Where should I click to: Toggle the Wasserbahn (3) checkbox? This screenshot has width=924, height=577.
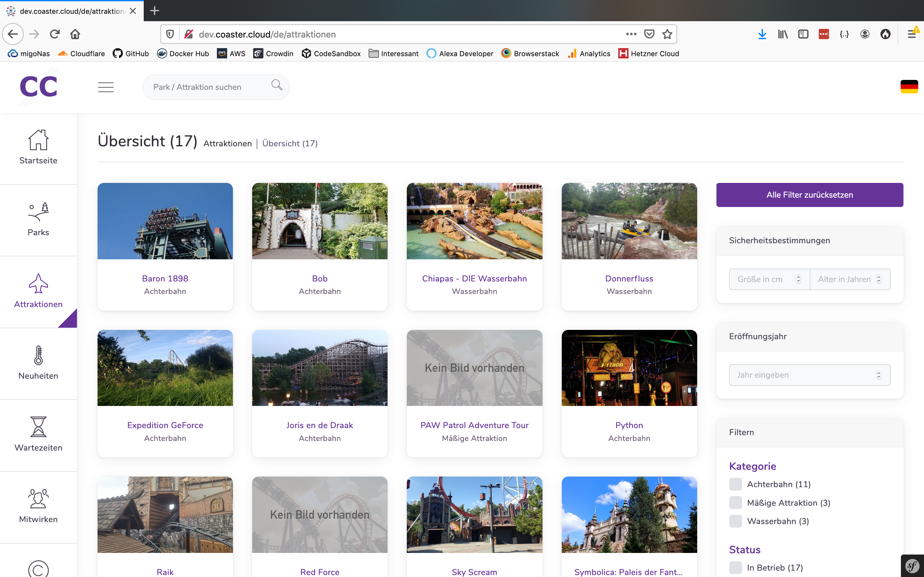(x=735, y=521)
